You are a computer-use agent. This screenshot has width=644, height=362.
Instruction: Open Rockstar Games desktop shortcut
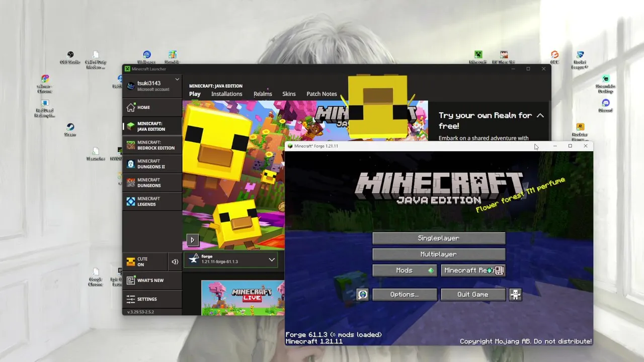click(x=580, y=132)
